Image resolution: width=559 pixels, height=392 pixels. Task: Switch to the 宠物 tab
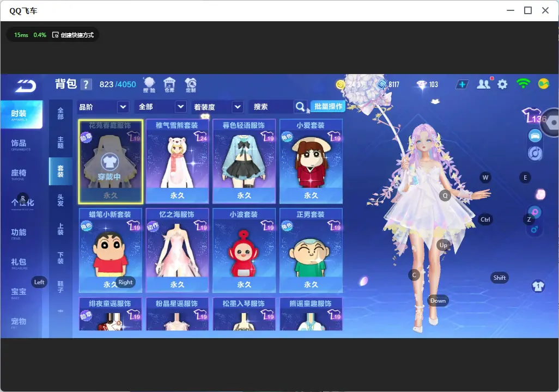pyautogui.click(x=21, y=322)
